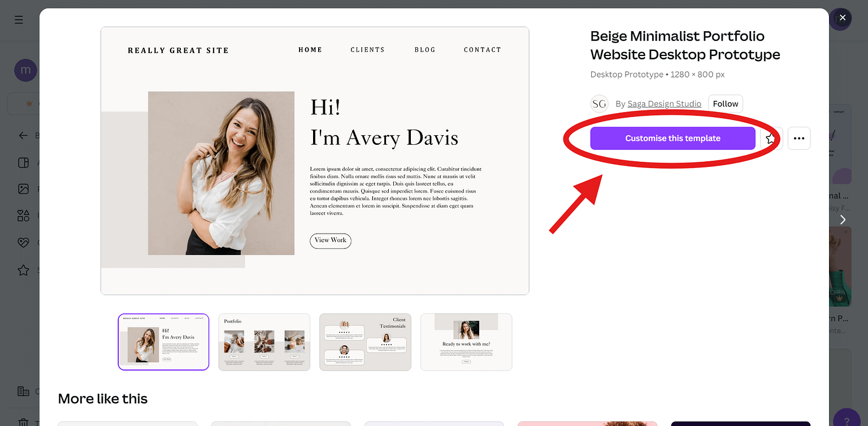Click the SG designer avatar
Viewport: 868px width, 426px height.
coord(599,104)
